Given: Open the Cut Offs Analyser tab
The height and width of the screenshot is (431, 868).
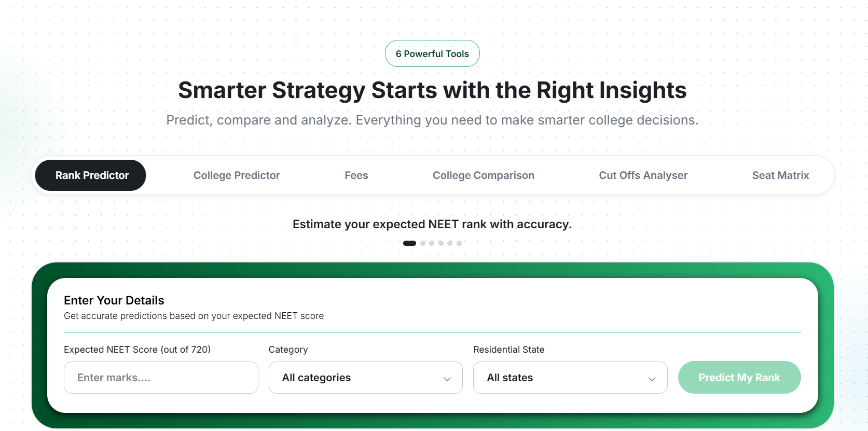Looking at the screenshot, I should (x=643, y=175).
